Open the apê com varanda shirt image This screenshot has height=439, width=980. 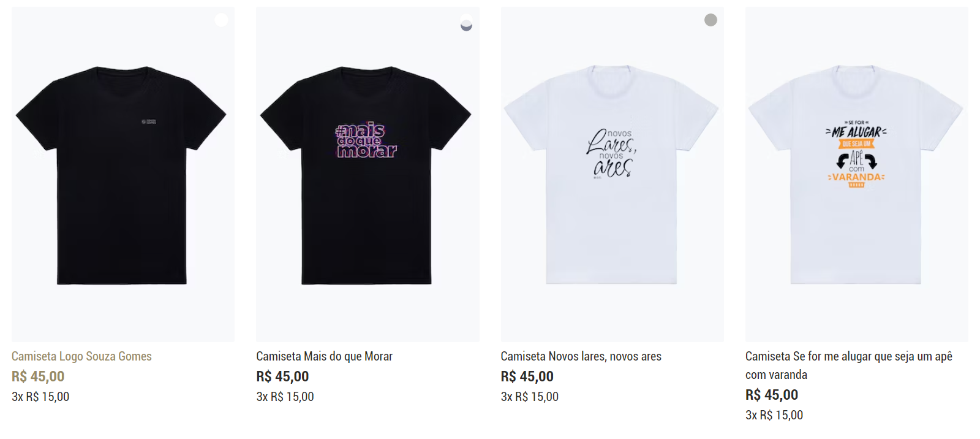pyautogui.click(x=856, y=175)
